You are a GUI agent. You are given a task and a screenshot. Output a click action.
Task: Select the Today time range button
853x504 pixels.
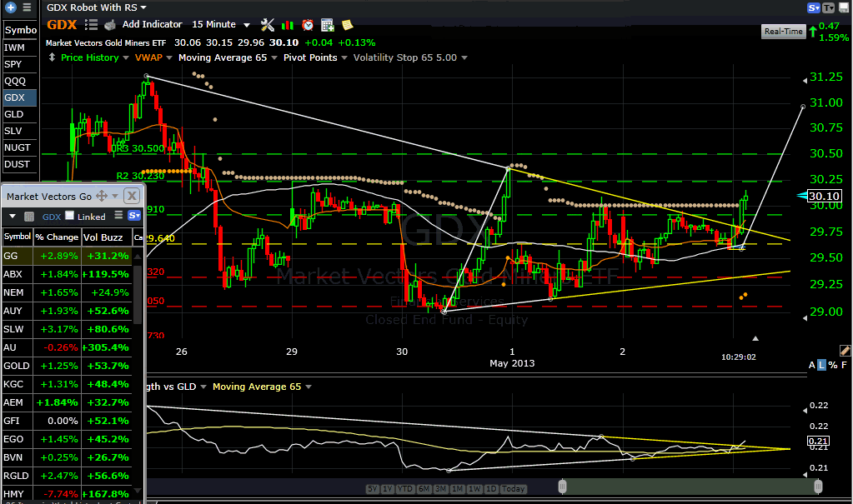pyautogui.click(x=513, y=489)
